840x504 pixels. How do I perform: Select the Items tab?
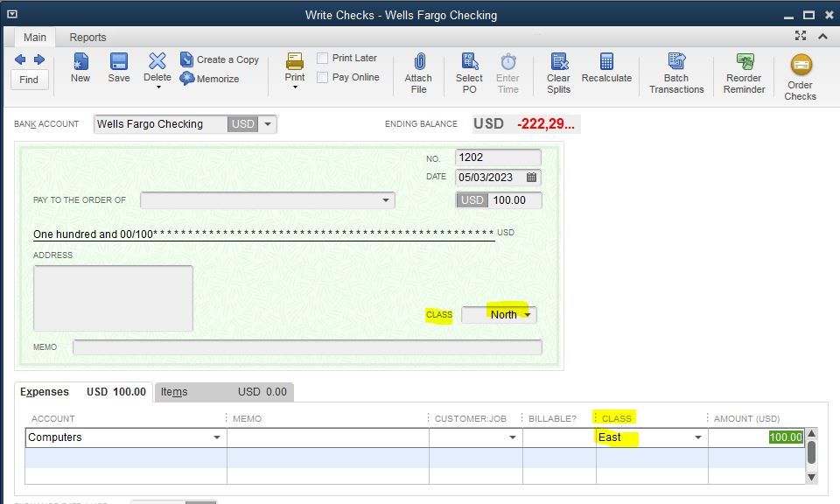(x=224, y=392)
